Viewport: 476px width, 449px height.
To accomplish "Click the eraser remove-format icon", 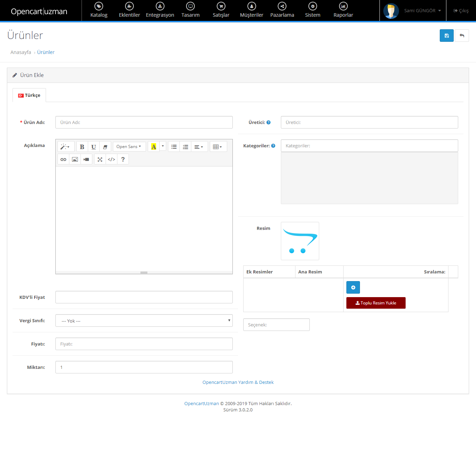I will pos(105,147).
